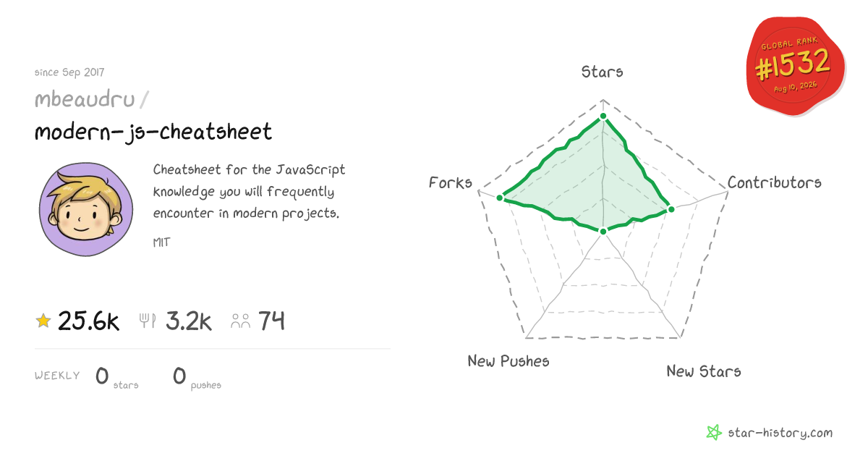Select the Forks axis label
The height and width of the screenshot is (456, 868).
coord(451,182)
